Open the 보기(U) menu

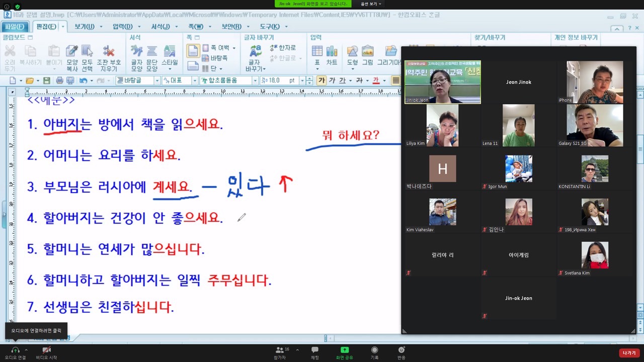tap(85, 27)
